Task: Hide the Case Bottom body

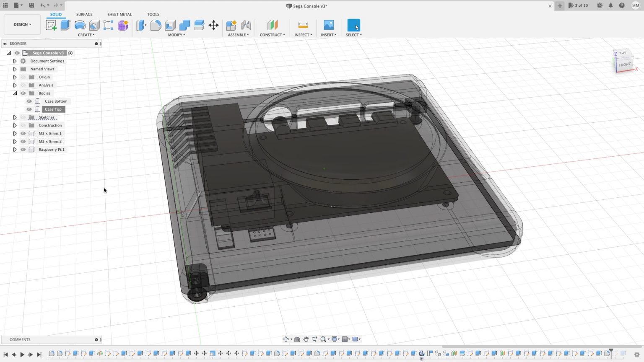Action: point(29,101)
